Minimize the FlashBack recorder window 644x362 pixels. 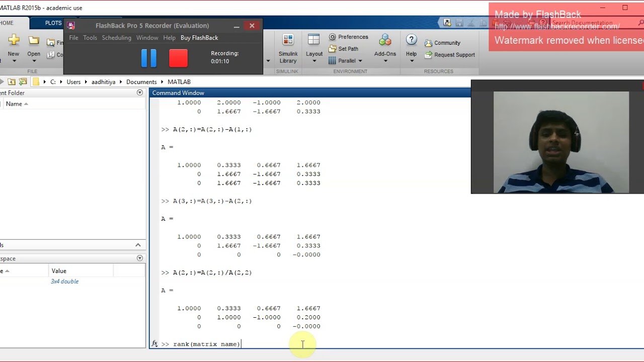click(x=236, y=26)
